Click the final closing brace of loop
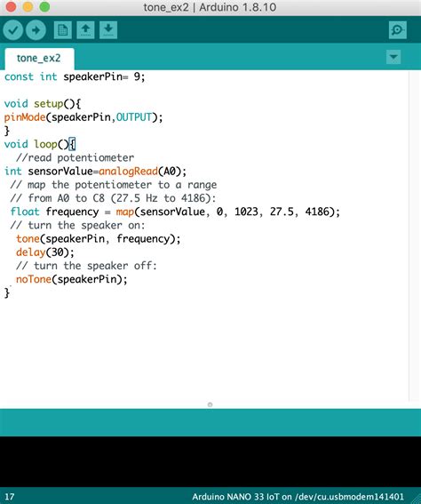This screenshot has width=421, height=504. point(7,292)
